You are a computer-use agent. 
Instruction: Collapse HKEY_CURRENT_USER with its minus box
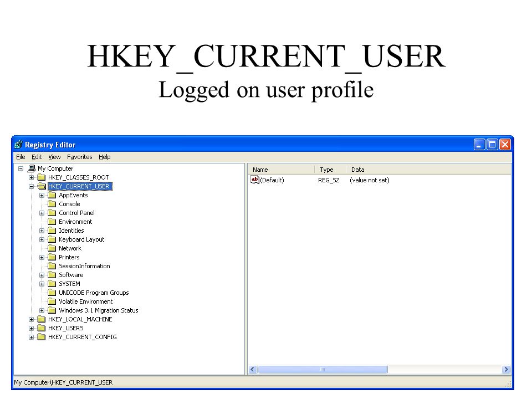(31, 186)
